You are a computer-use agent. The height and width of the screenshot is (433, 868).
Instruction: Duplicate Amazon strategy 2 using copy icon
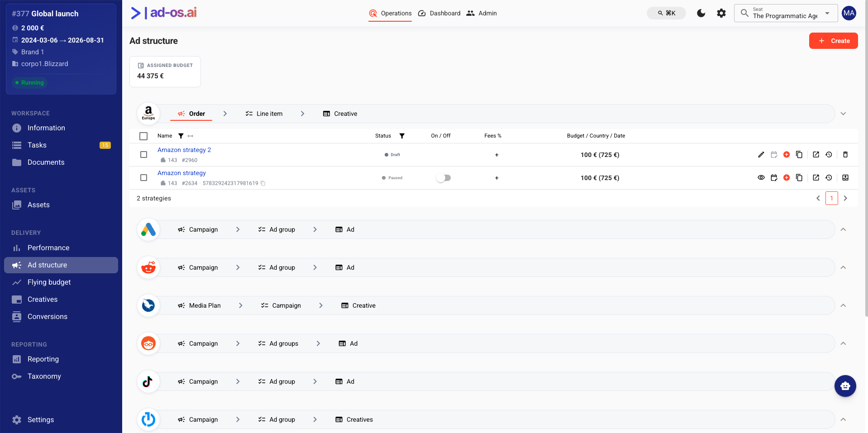coord(799,155)
